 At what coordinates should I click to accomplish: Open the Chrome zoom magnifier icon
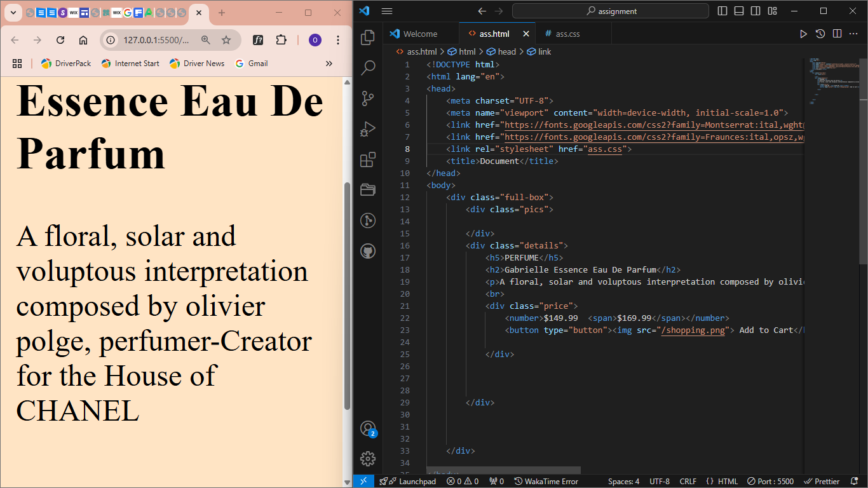(x=205, y=40)
